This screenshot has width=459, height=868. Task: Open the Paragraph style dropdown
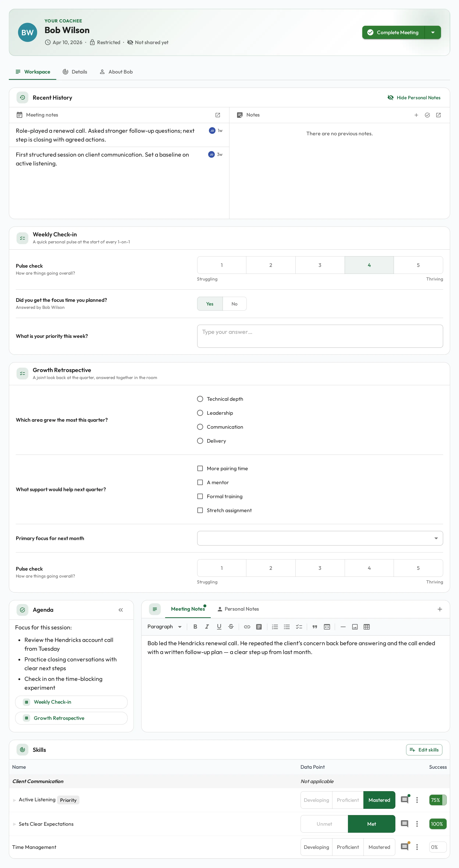pyautogui.click(x=164, y=627)
